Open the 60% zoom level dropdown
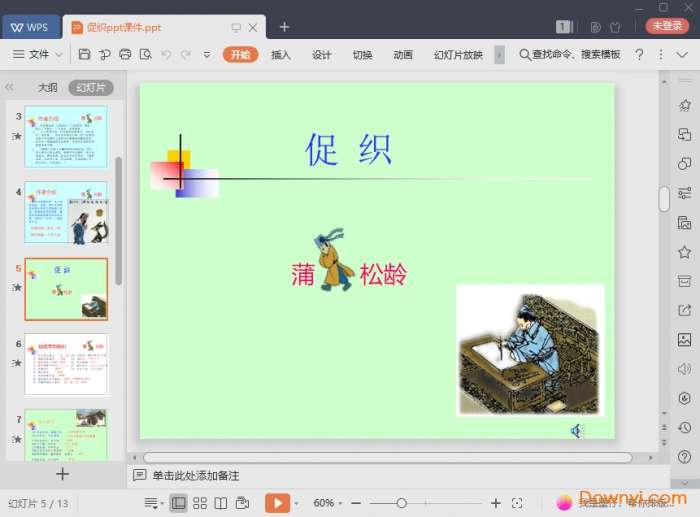The image size is (700, 517). coord(328,503)
